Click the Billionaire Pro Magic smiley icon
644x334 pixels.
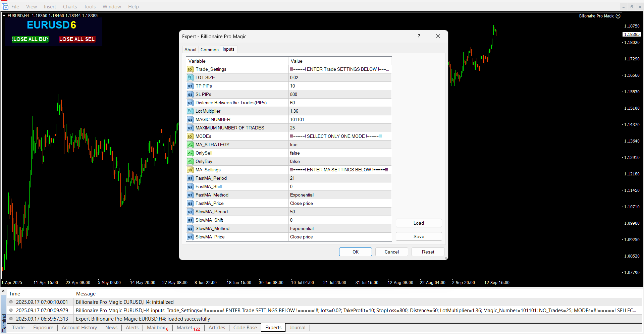[618, 16]
